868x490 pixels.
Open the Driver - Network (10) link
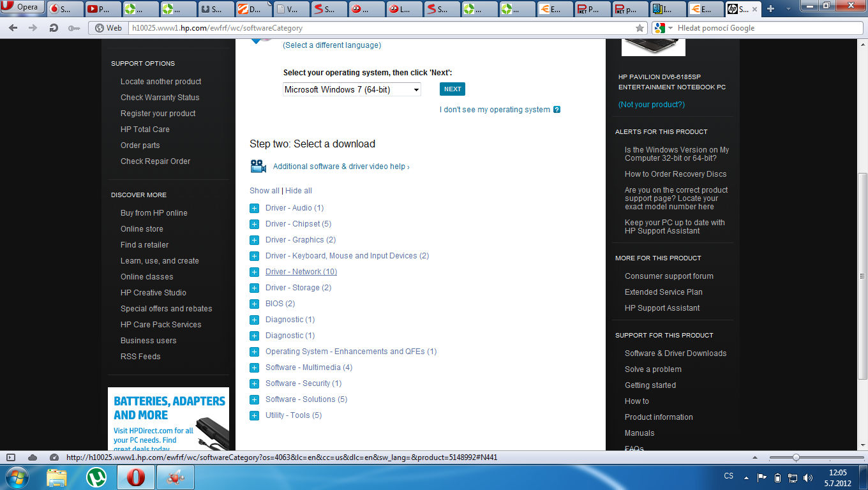click(x=301, y=272)
